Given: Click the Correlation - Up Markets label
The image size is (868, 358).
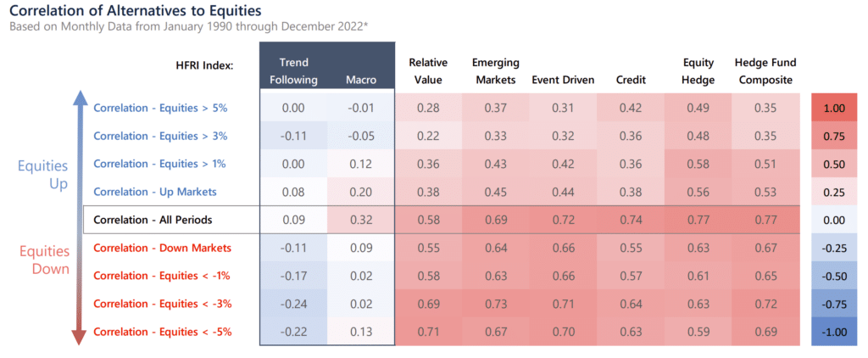Looking at the screenshot, I should pyautogui.click(x=155, y=192).
